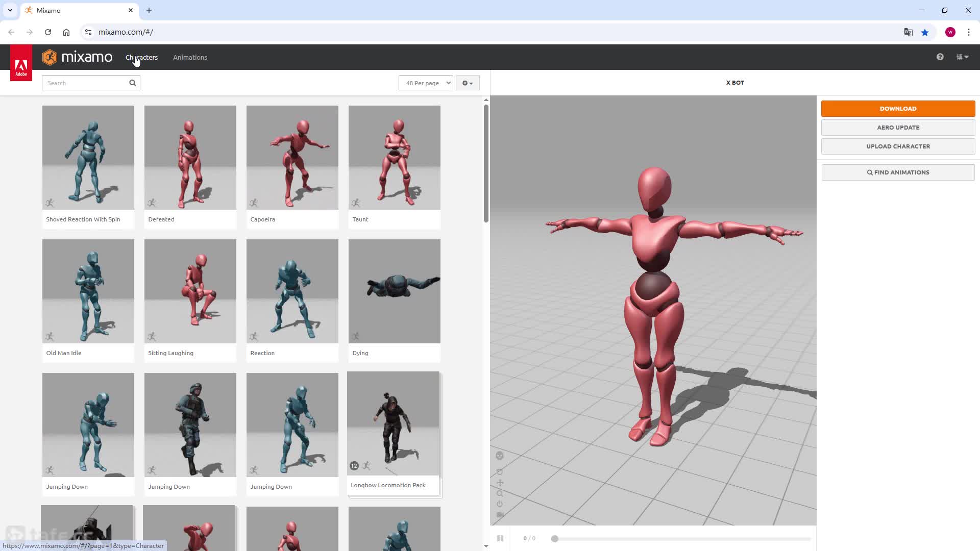Toggle the camera follow icon in viewer

pyautogui.click(x=500, y=515)
